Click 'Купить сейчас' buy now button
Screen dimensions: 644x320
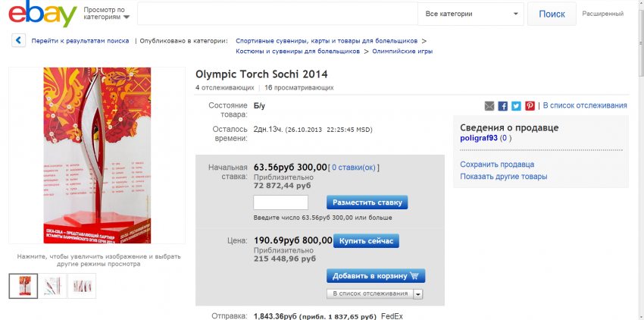[x=366, y=240]
